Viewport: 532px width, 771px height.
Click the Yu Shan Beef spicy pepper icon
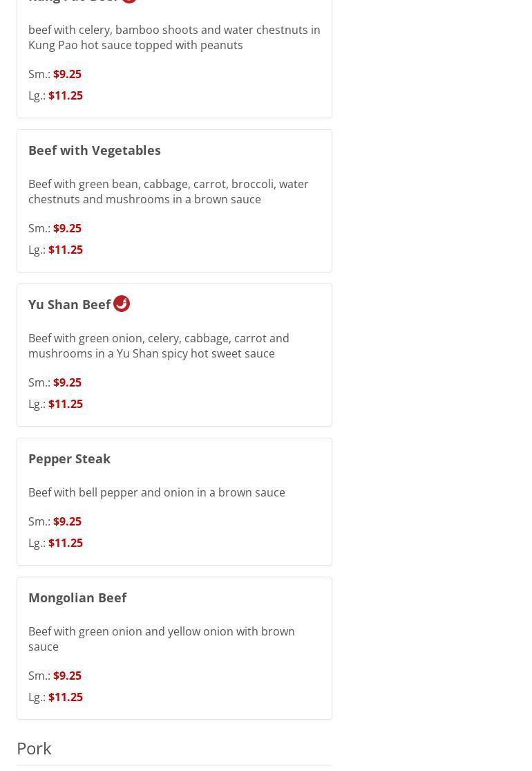coord(122,304)
